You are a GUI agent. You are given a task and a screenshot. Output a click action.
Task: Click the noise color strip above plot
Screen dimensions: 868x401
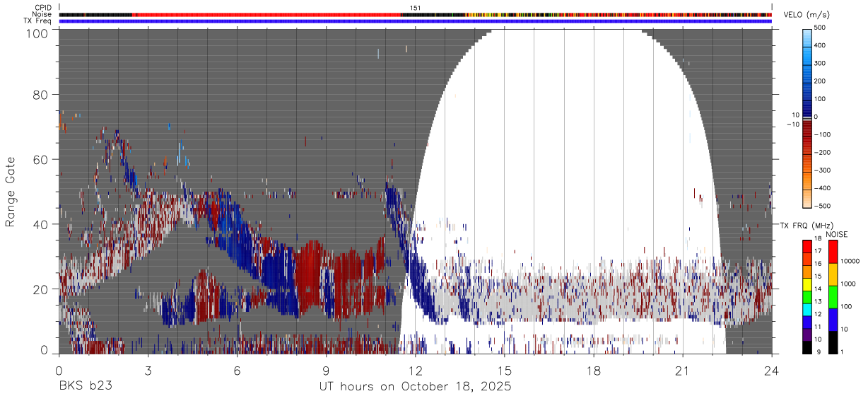415,14
